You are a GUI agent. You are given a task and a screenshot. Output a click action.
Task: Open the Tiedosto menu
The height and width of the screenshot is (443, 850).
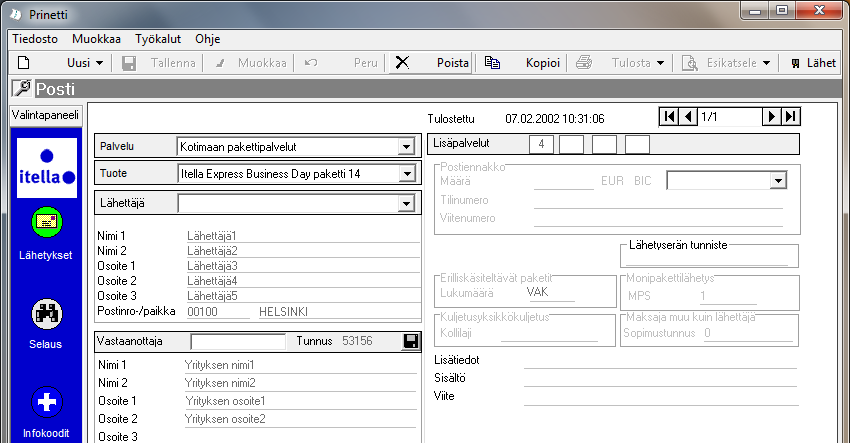(35, 39)
